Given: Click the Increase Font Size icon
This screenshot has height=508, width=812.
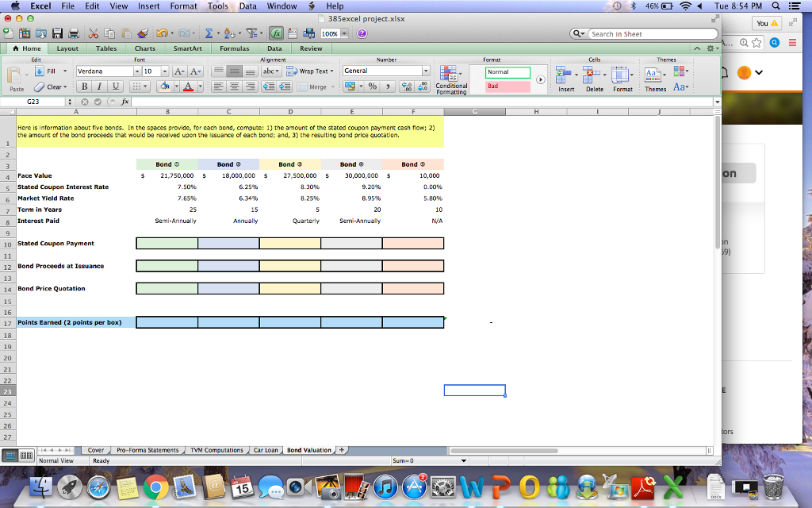Looking at the screenshot, I should pos(179,71).
